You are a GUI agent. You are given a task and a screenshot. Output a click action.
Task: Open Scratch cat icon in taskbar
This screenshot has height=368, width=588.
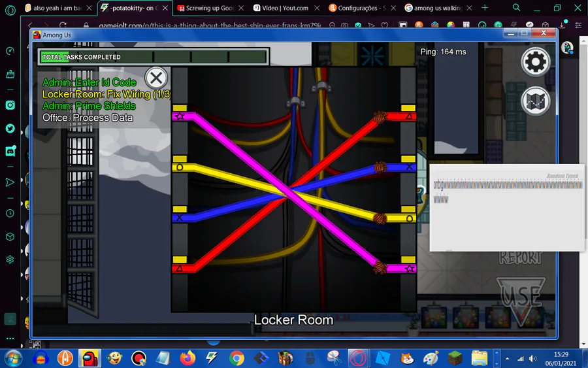[407, 359]
